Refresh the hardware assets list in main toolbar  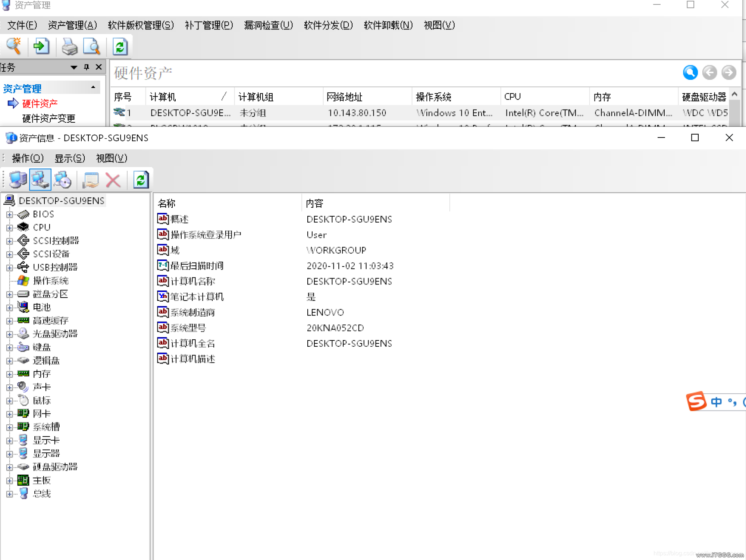point(120,47)
